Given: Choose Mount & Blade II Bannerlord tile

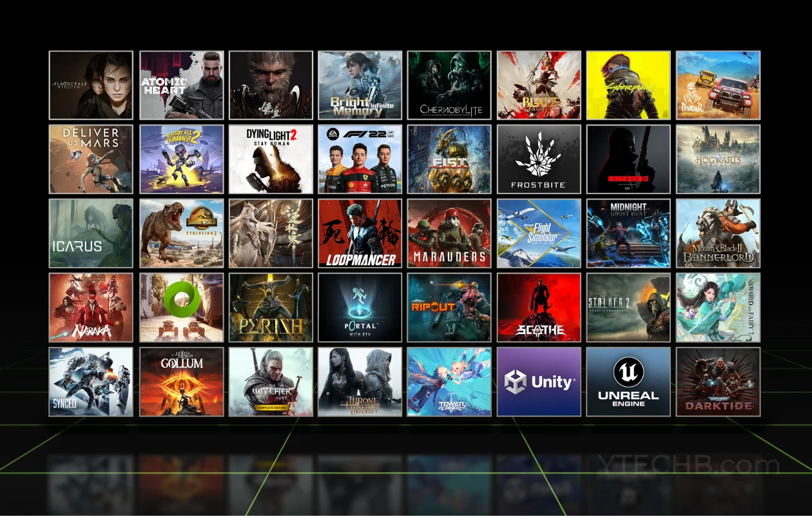Looking at the screenshot, I should (718, 233).
